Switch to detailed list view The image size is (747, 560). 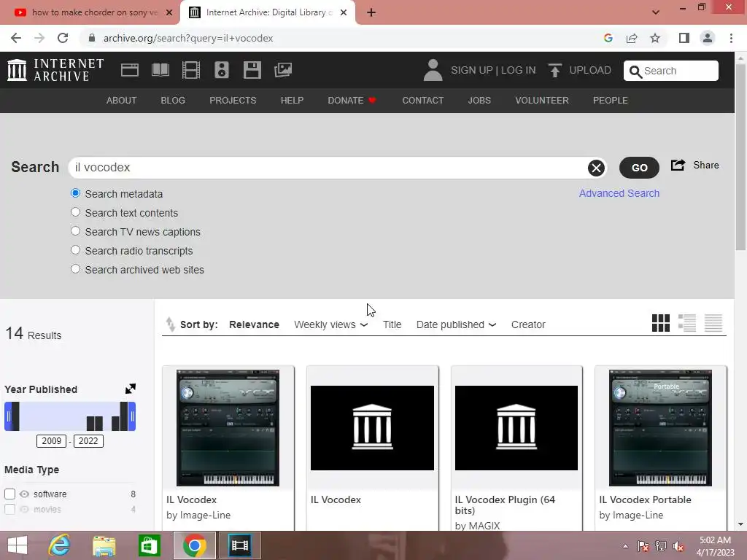click(687, 323)
